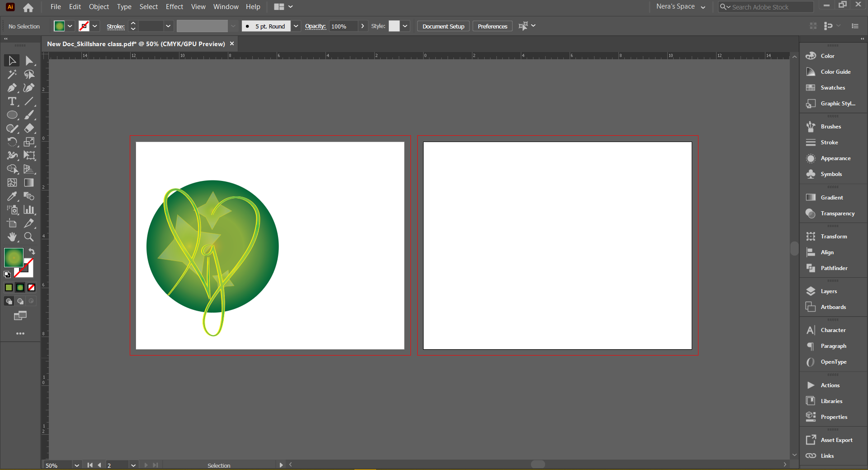Select the Symbol Sprayer tool
This screenshot has width=868, height=470.
click(12, 210)
